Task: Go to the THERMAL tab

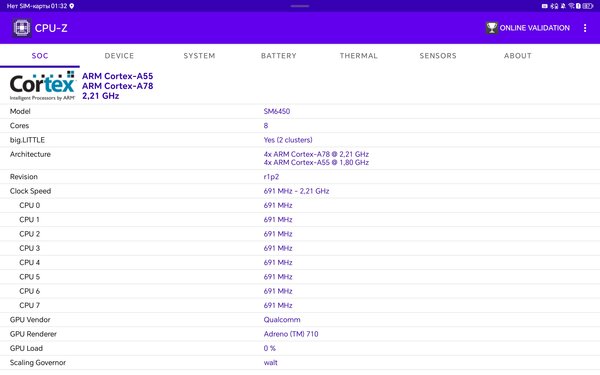Action: (359, 56)
